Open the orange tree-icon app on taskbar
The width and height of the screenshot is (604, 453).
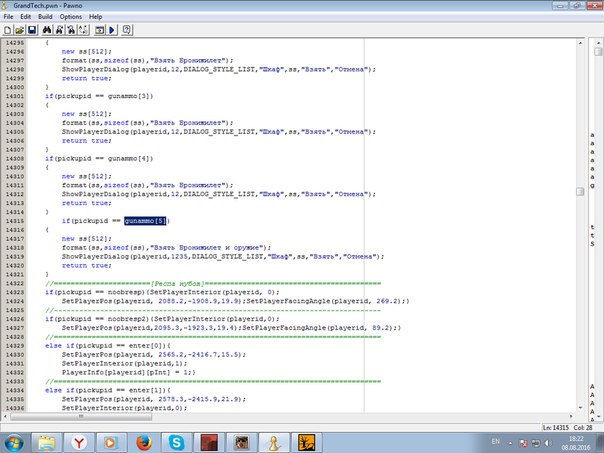(x=307, y=443)
